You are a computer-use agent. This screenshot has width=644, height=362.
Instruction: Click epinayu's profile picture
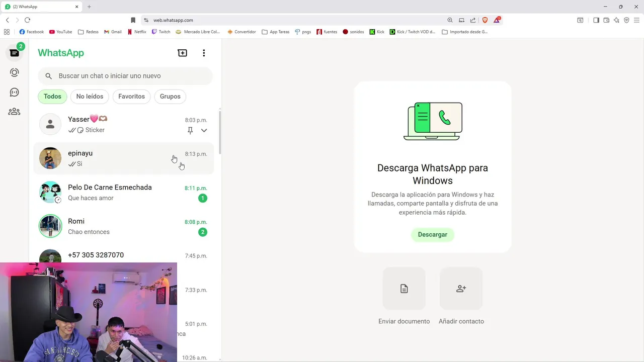pyautogui.click(x=50, y=158)
